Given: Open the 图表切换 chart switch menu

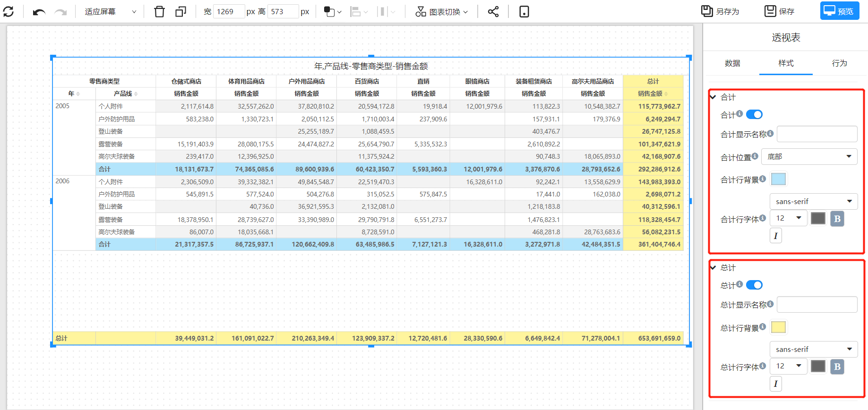Looking at the screenshot, I should point(442,12).
